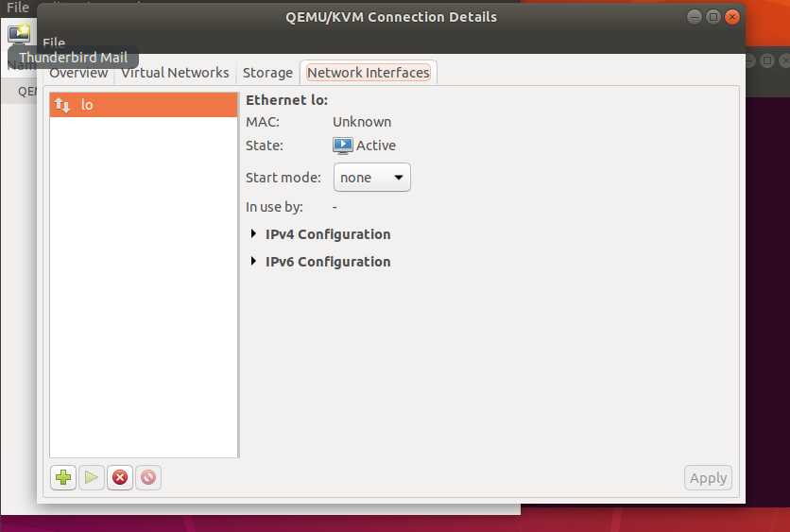The image size is (790, 532).
Task: Click the 'Ethernet lo:' heading
Action: 286,100
